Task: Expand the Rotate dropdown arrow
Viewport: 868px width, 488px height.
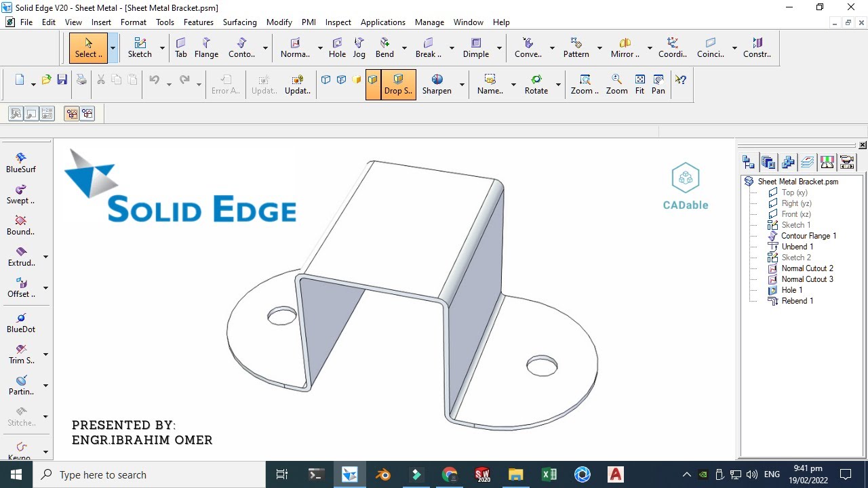Action: (558, 85)
